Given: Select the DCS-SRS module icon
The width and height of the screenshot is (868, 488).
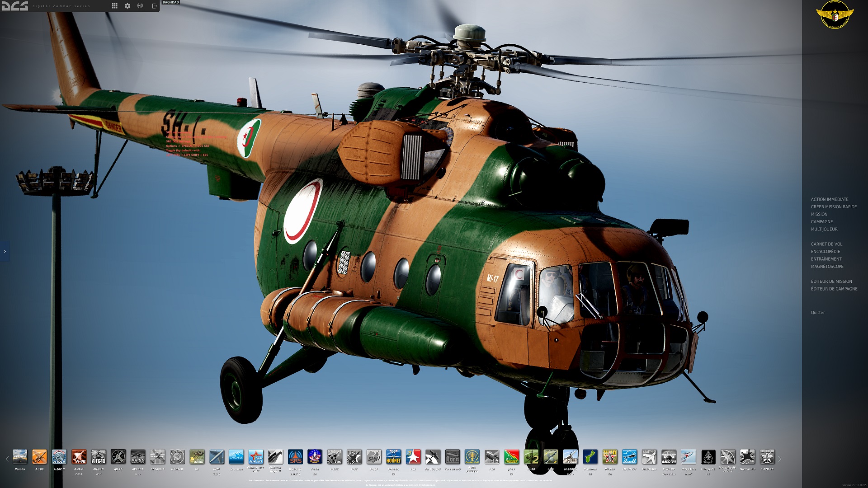Looking at the screenshot, I should (295, 457).
